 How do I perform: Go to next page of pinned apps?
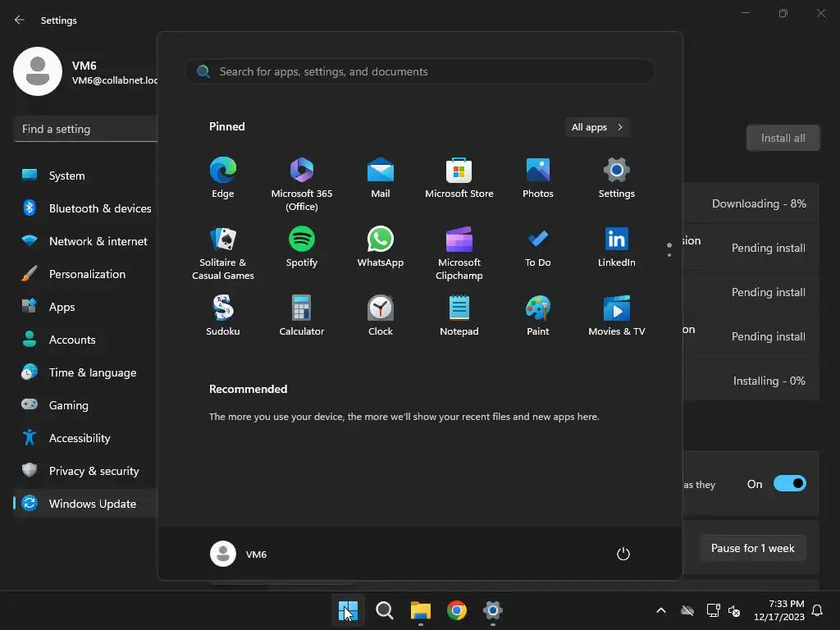pos(669,255)
